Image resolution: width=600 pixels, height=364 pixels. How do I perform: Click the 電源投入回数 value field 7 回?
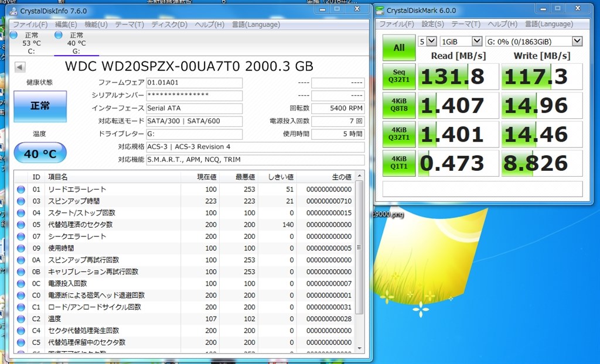pos(338,121)
